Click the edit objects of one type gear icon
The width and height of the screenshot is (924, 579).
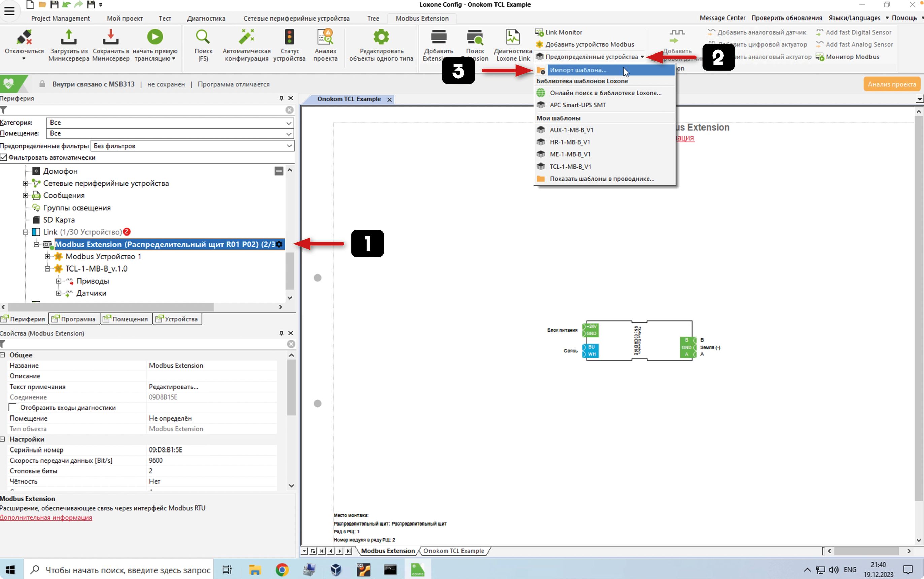pos(381,38)
